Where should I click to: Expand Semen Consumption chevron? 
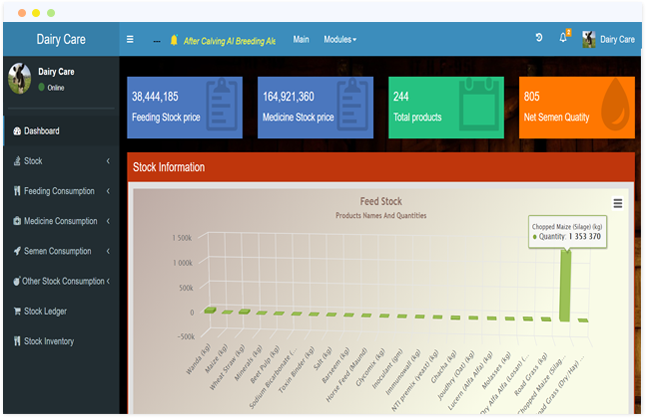coord(108,251)
